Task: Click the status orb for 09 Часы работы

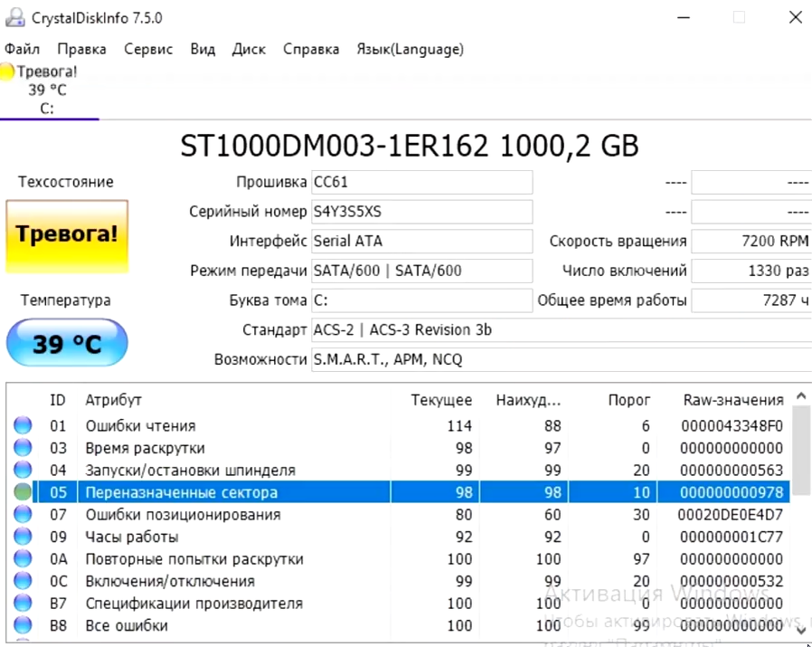Action: click(x=23, y=537)
